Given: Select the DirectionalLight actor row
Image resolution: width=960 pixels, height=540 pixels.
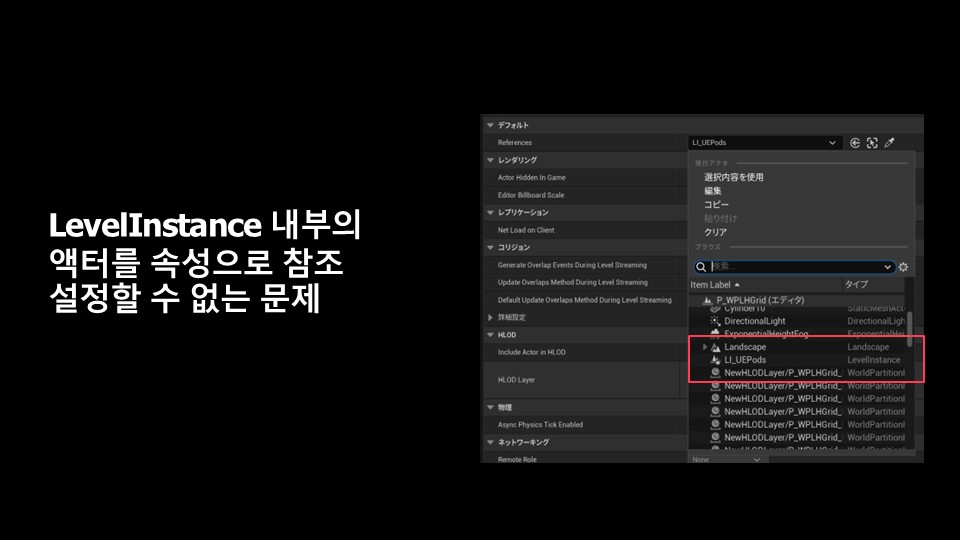Looking at the screenshot, I should pos(797,321).
